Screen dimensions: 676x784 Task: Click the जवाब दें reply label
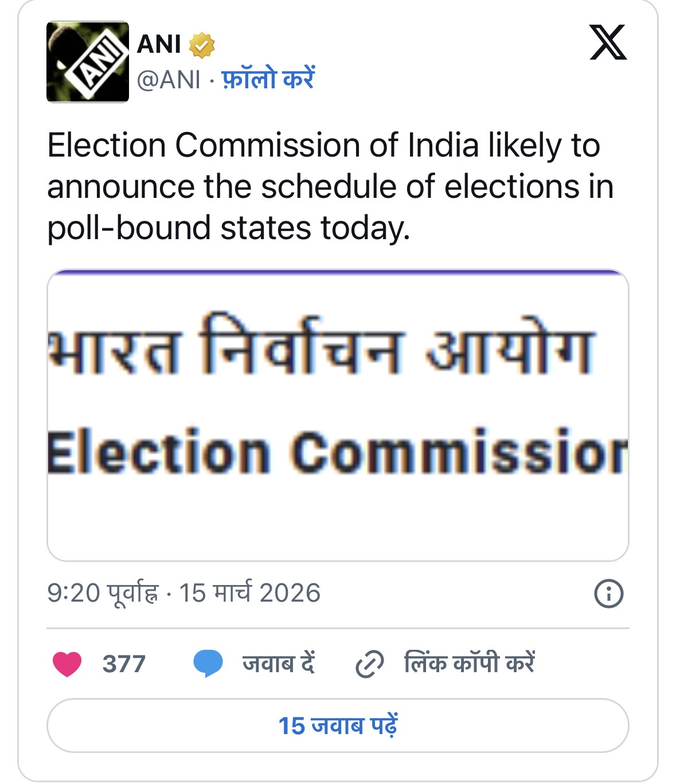point(279,664)
